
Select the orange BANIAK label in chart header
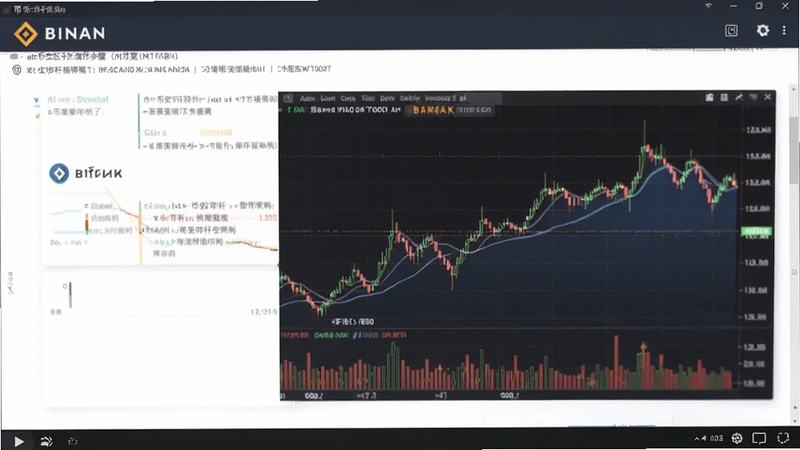click(x=433, y=110)
